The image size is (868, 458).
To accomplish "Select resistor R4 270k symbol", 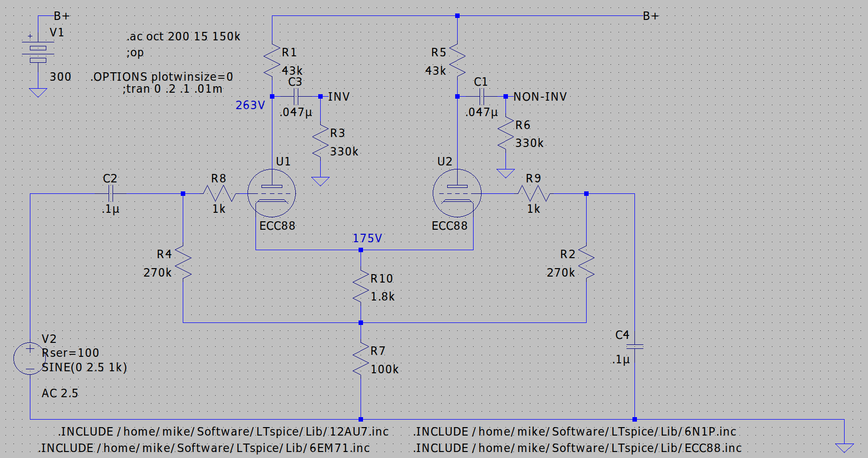I will pyautogui.click(x=183, y=262).
